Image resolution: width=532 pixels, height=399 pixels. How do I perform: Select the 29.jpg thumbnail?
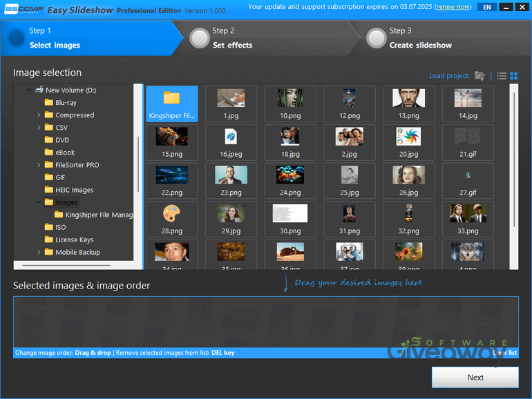231,219
